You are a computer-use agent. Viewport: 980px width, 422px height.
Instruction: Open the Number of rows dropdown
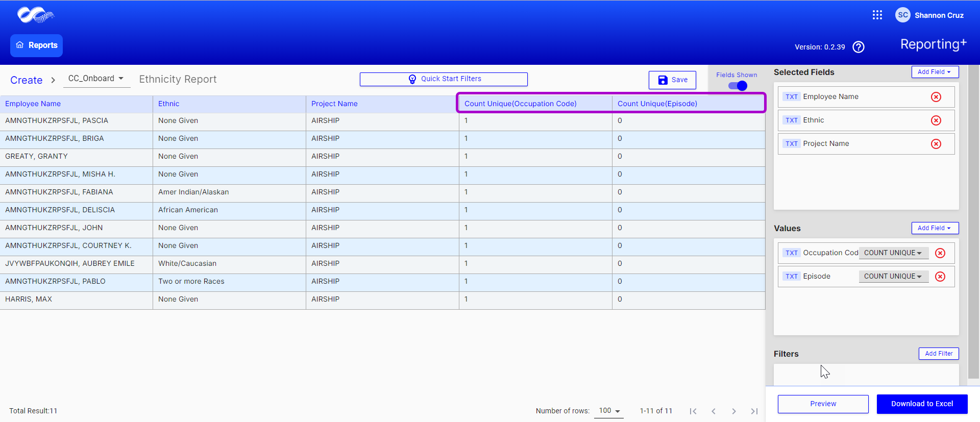pos(609,411)
